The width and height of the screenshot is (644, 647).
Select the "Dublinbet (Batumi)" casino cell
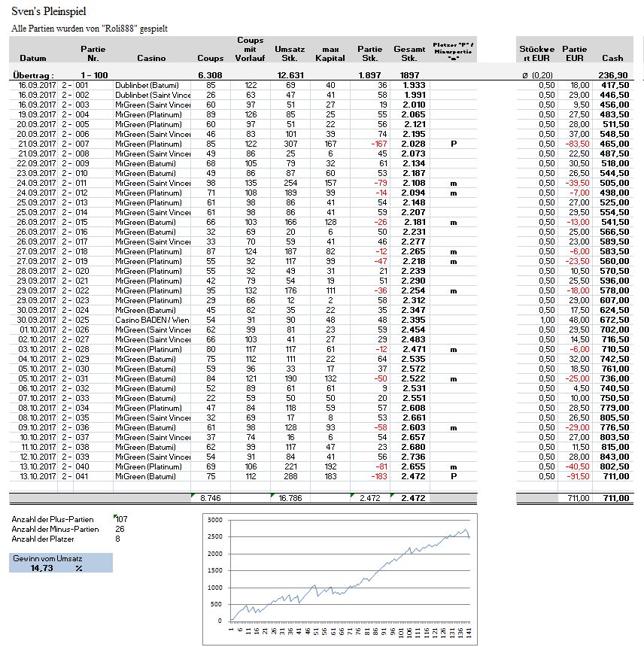pyautogui.click(x=147, y=86)
